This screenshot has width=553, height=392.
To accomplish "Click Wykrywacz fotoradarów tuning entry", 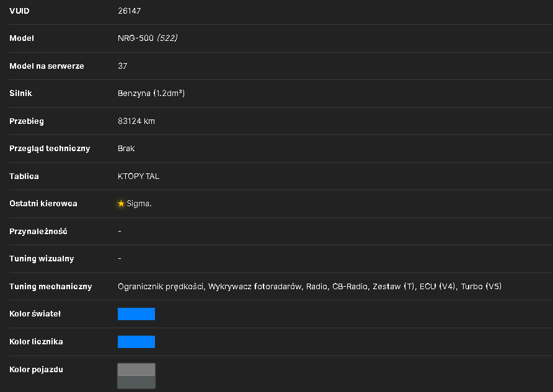I will point(254,287).
